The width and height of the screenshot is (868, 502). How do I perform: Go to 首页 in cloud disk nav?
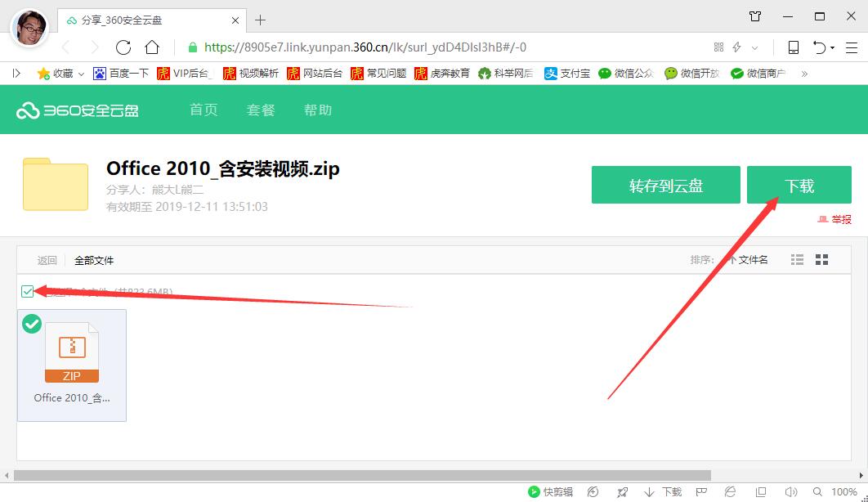coord(204,110)
